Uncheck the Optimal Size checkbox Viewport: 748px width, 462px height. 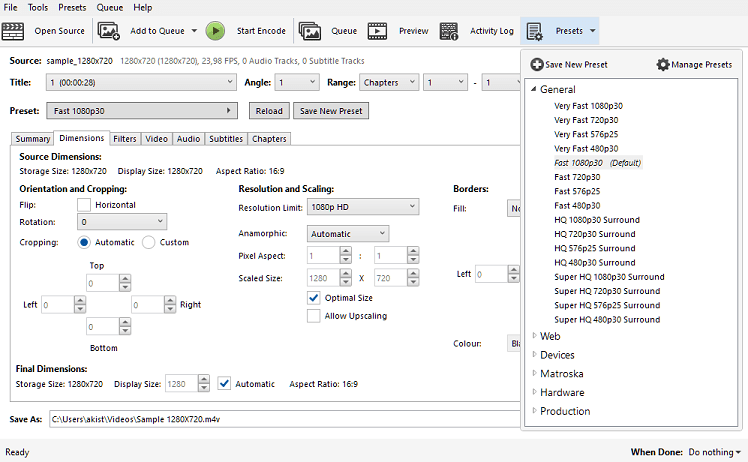click(314, 298)
